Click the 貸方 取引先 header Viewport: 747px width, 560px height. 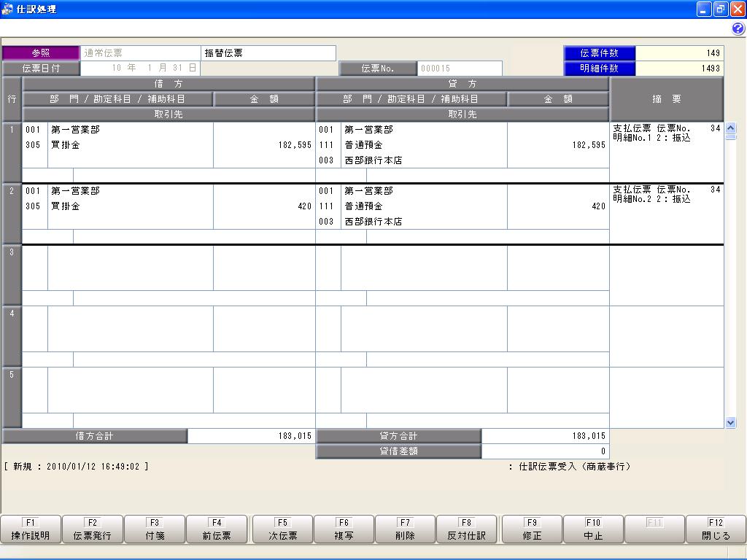click(462, 114)
